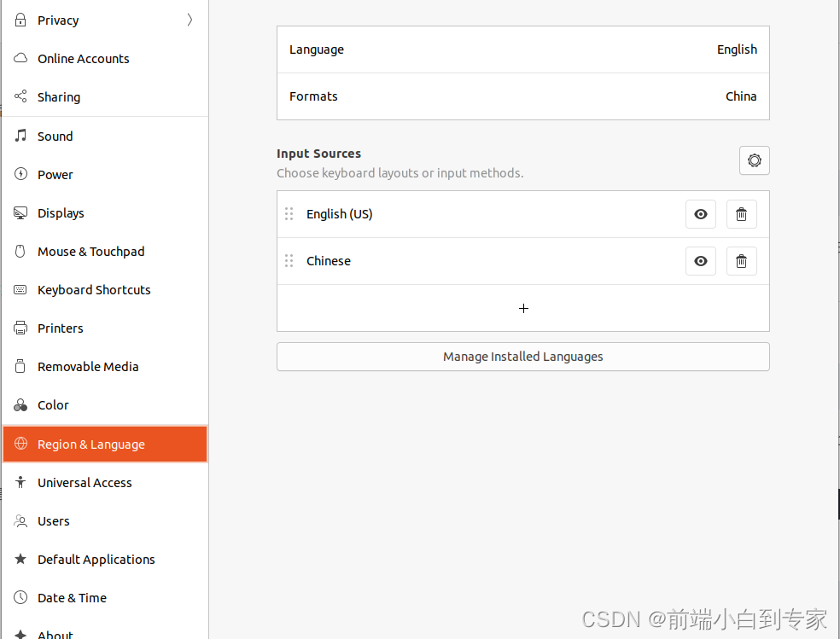Click the China formats value
The height and width of the screenshot is (639, 840).
click(x=741, y=96)
